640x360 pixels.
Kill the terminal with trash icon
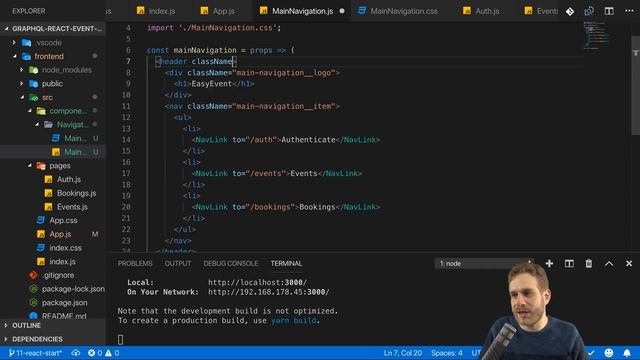[x=589, y=264]
